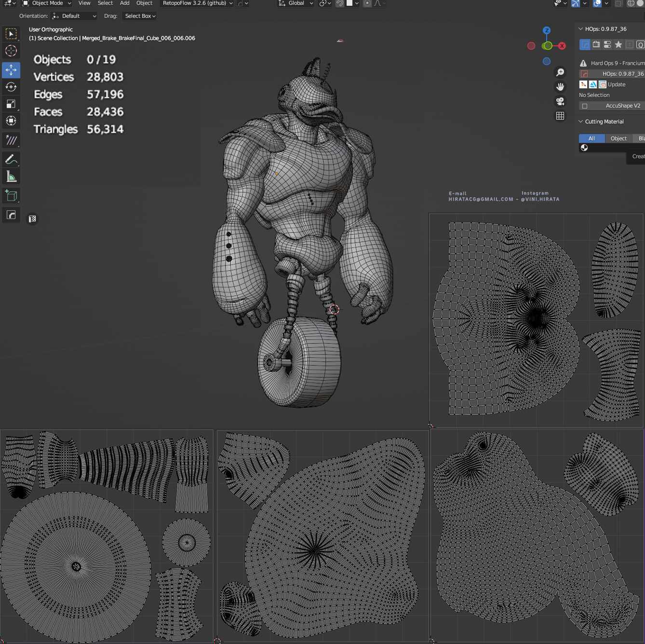Switch to wireframe shading mode
The width and height of the screenshot is (645, 644).
[631, 3]
